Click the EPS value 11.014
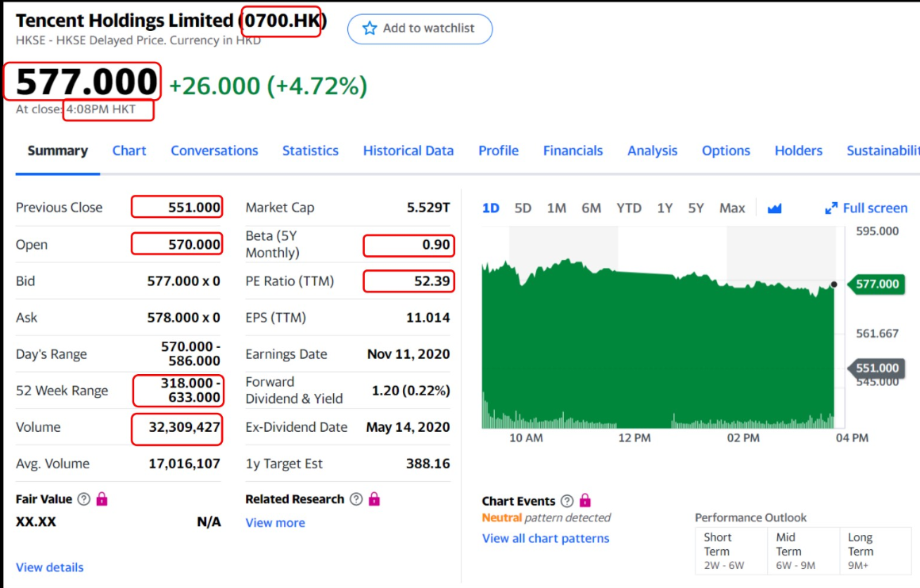The width and height of the screenshot is (920, 588). [x=427, y=318]
